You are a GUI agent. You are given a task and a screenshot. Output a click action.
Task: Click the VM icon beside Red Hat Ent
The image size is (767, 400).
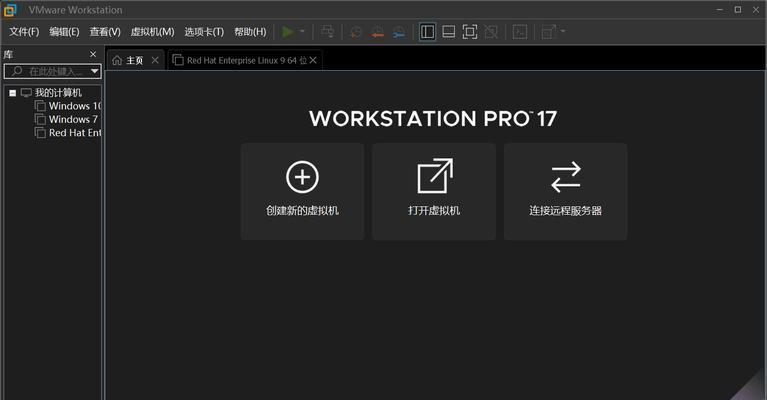(x=41, y=133)
